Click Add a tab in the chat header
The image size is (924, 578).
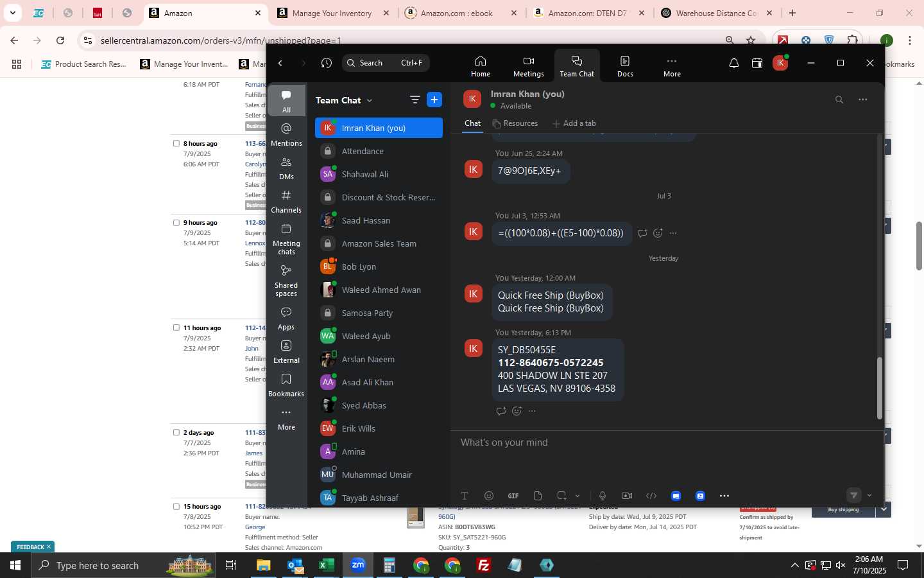point(574,123)
